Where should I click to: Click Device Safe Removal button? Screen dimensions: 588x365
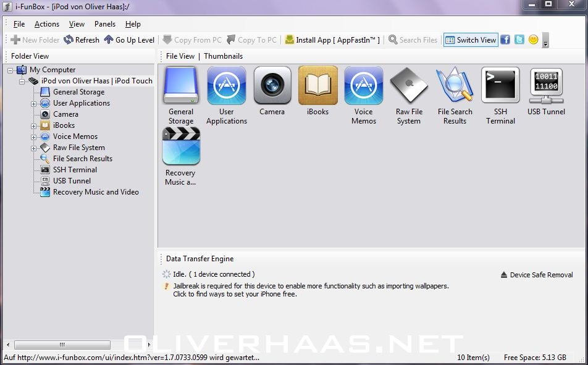point(537,275)
